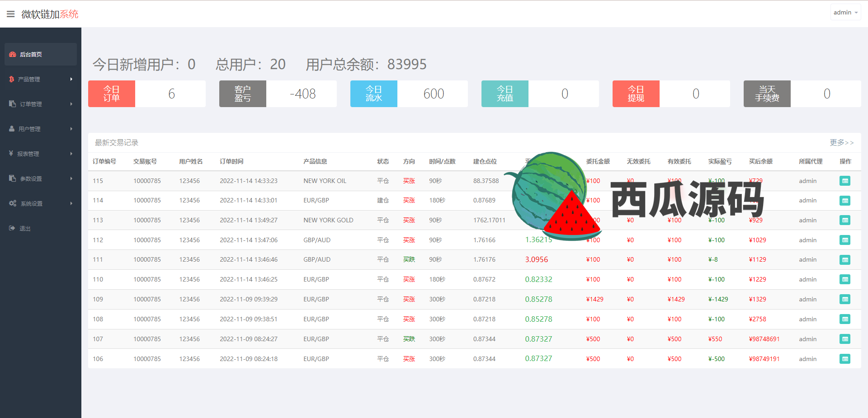
Task: Open details icon for order 115
Action: click(845, 181)
